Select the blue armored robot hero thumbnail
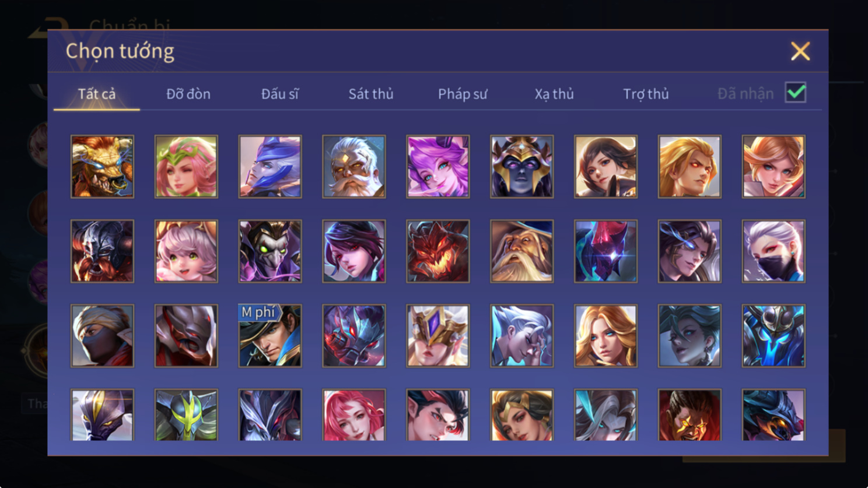This screenshot has width=868, height=488. pos(773,336)
